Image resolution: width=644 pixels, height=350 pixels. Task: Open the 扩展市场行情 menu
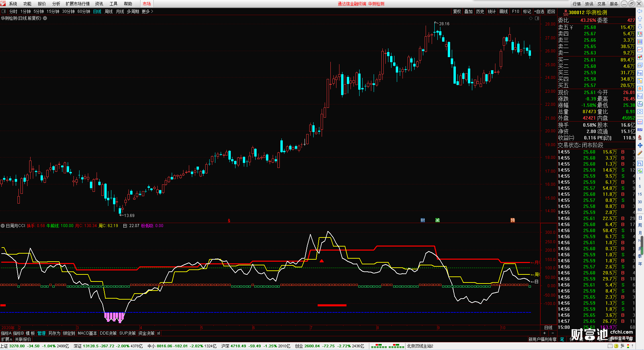pyautogui.click(x=77, y=4)
